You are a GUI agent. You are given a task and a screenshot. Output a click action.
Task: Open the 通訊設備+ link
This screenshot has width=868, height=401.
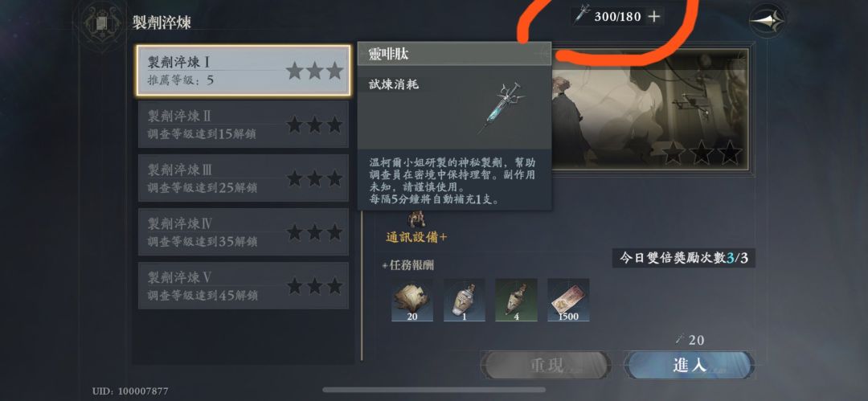tap(416, 237)
